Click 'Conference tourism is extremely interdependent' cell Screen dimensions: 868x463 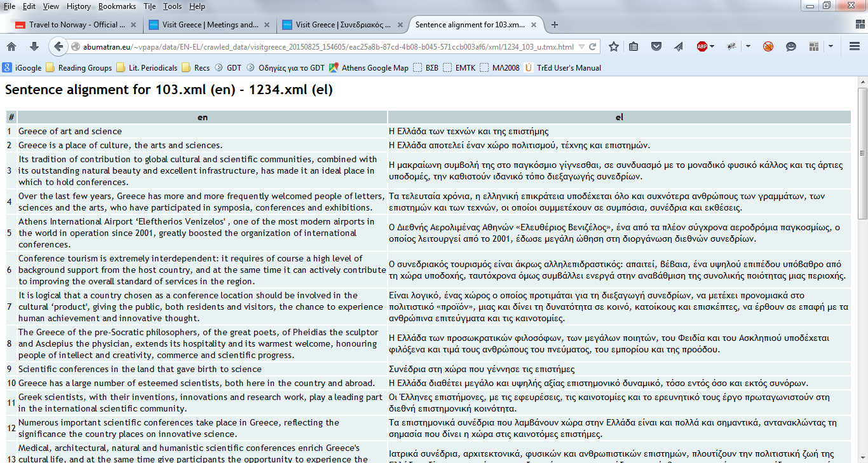[203, 270]
